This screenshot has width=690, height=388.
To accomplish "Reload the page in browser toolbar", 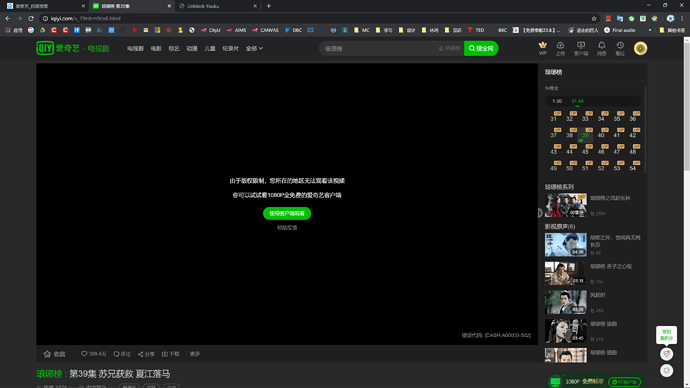I will (31, 18).
